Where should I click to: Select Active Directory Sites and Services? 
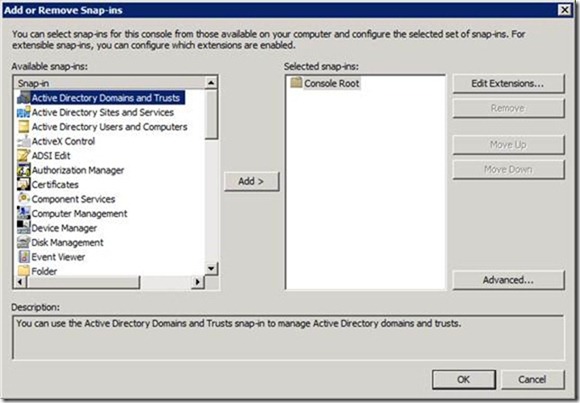point(102,112)
